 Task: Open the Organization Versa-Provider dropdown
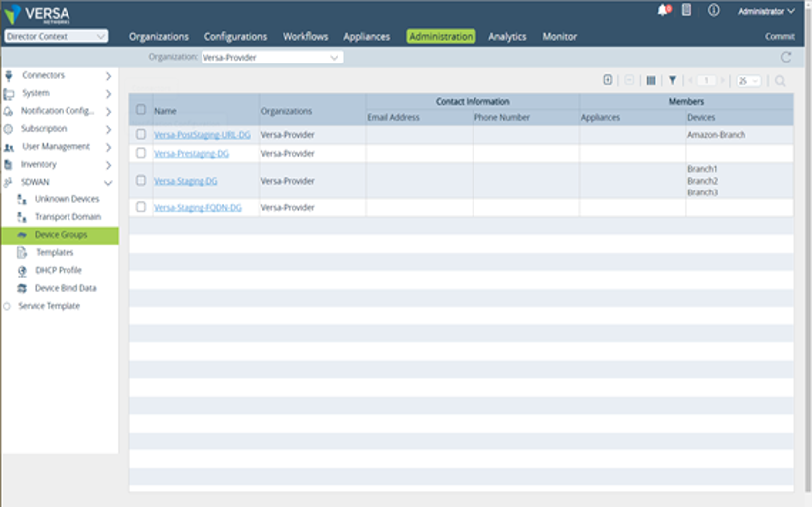272,57
